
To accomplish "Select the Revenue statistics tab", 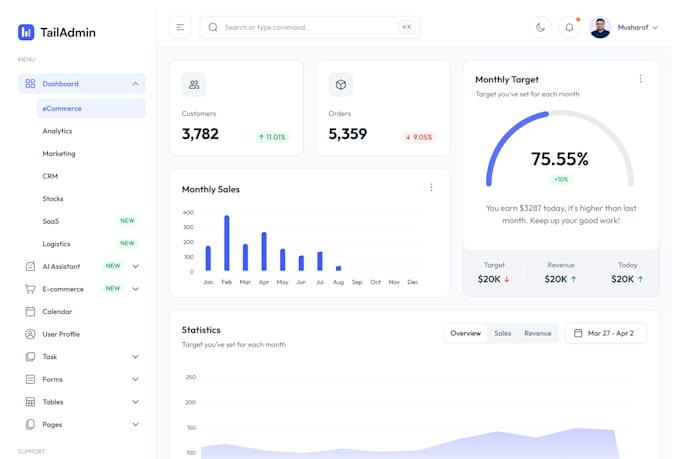I will pos(538,333).
